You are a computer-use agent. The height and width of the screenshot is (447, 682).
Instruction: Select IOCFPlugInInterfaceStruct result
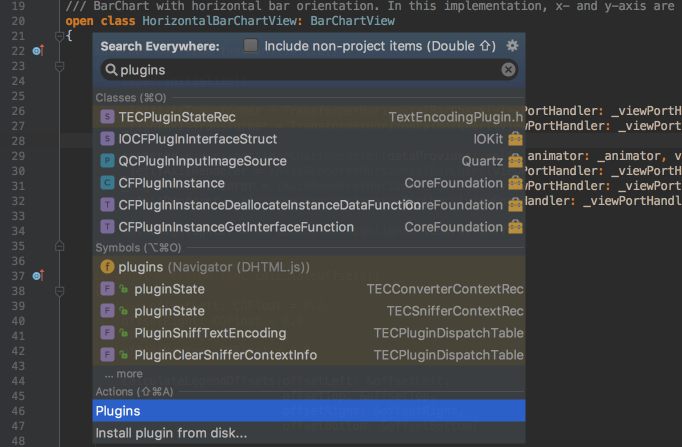coord(309,139)
